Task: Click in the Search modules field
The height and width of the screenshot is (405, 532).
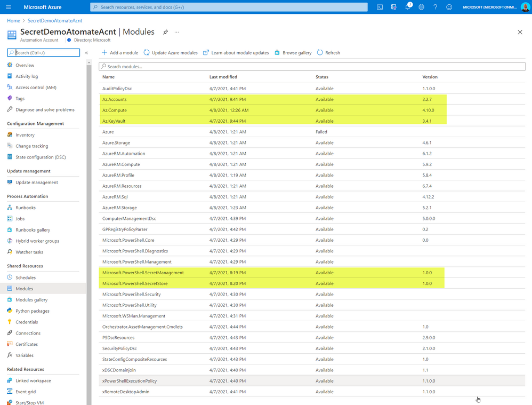Action: coord(312,67)
